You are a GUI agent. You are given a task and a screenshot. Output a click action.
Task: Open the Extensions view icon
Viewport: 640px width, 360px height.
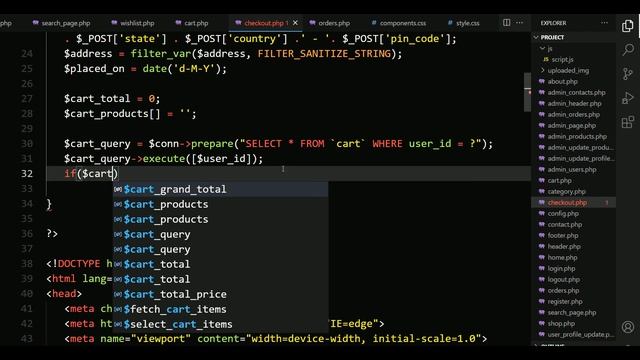click(628, 122)
